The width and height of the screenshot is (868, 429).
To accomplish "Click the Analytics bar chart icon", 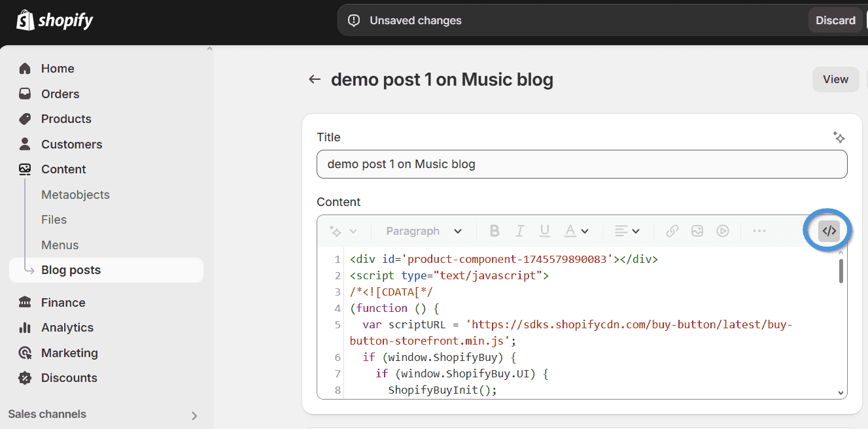I will point(25,328).
